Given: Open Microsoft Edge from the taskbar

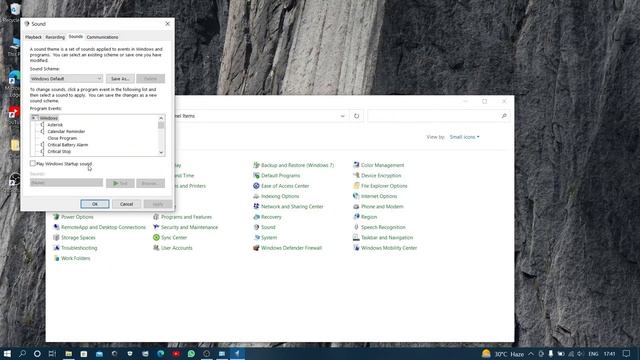Looking at the screenshot, I should coord(160,353).
